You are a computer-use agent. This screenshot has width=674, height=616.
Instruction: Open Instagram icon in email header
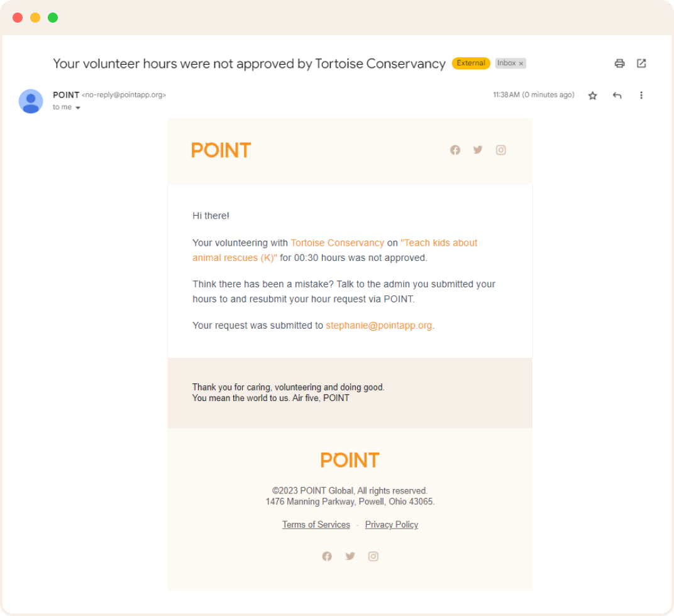pyautogui.click(x=500, y=150)
